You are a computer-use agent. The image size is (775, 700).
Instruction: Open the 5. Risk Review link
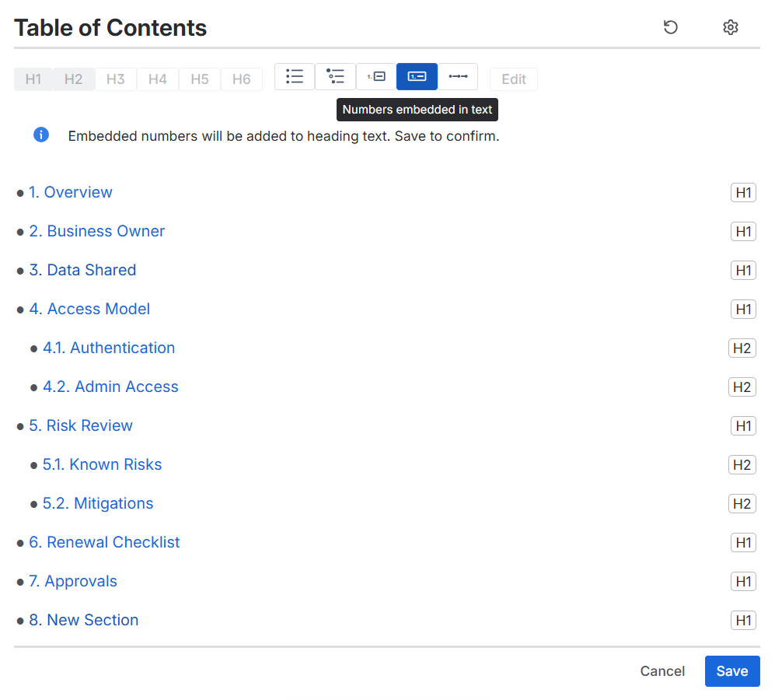(x=81, y=425)
